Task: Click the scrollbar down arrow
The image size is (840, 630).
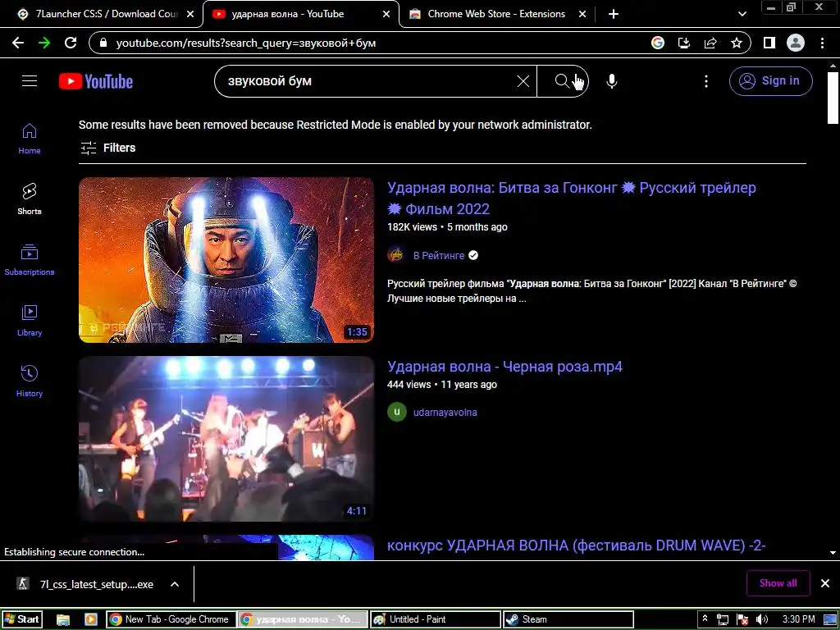Action: click(833, 552)
